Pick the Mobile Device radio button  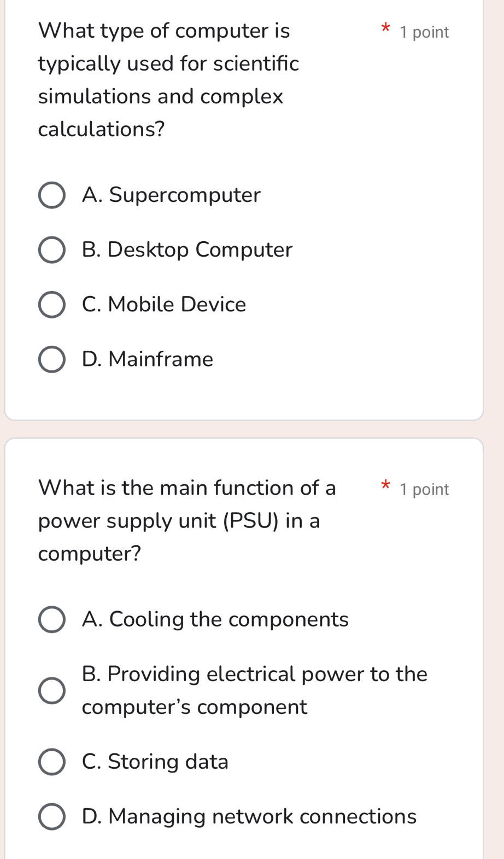coord(52,305)
